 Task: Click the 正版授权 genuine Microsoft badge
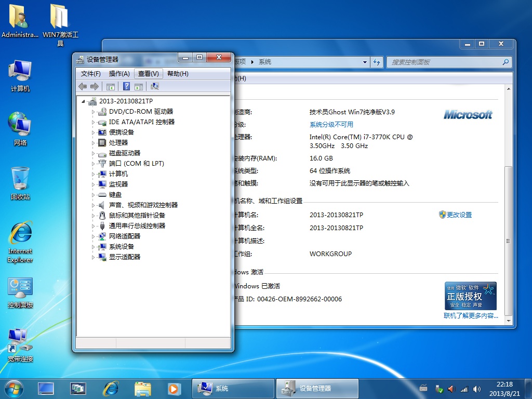tap(471, 296)
